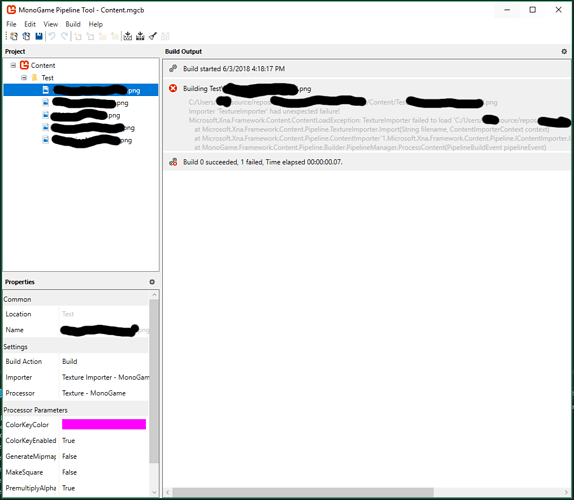Select the Test folder in project tree
This screenshot has width=574, height=500.
47,78
